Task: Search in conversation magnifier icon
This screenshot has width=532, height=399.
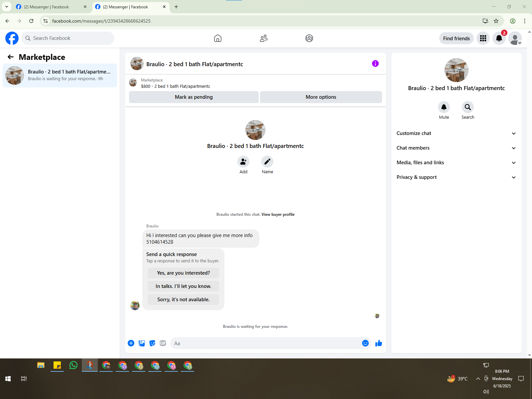Action: point(468,107)
